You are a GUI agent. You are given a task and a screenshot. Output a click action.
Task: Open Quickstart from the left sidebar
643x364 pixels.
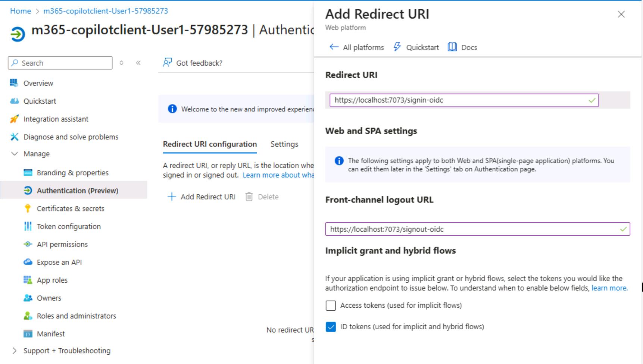(x=40, y=101)
